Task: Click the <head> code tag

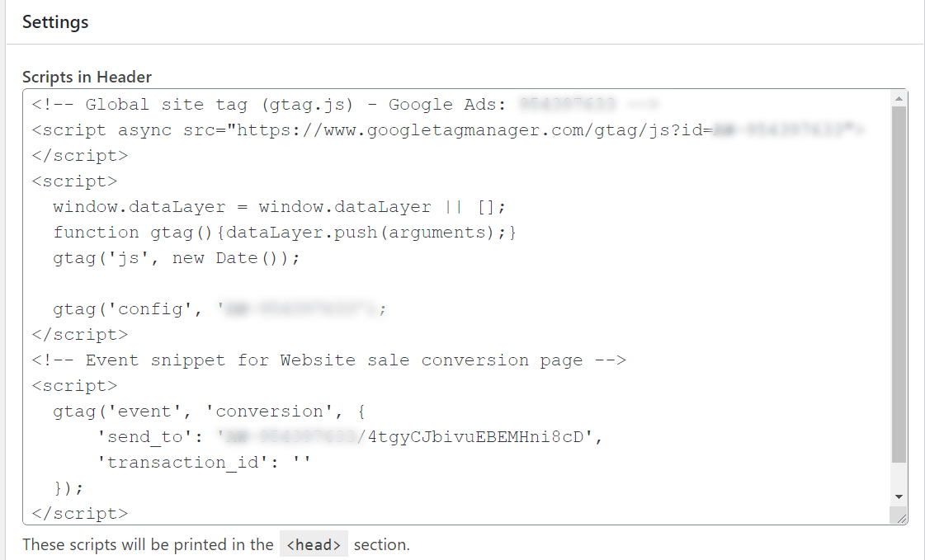Action: tap(314, 544)
